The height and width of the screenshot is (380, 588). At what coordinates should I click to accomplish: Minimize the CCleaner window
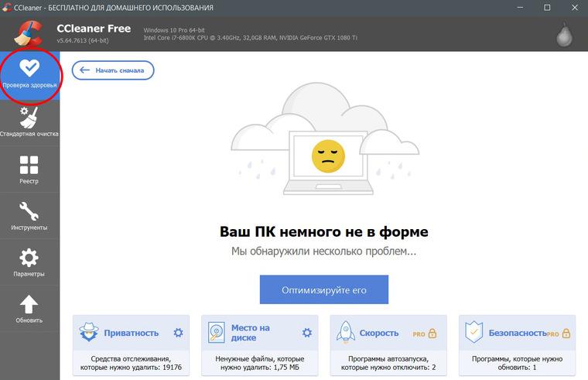[x=520, y=8]
